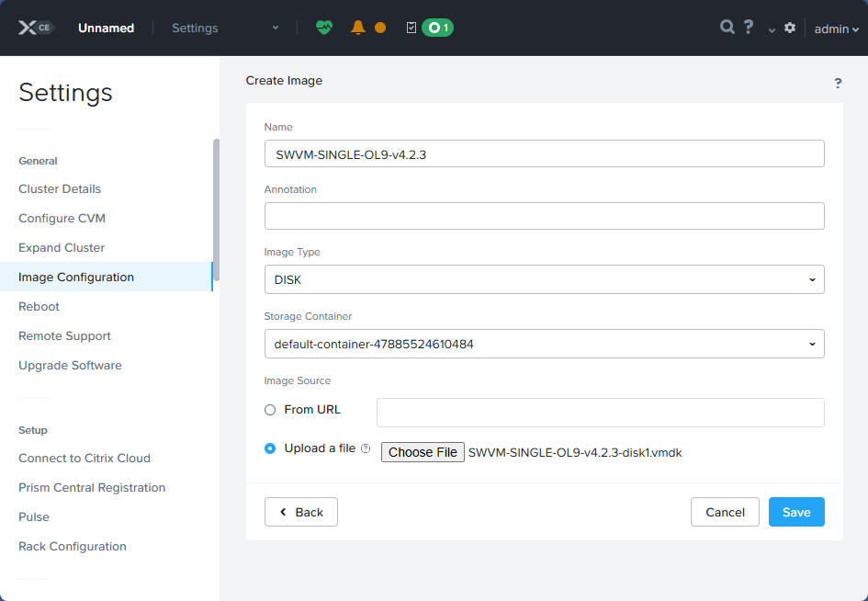Open the Storage Container dropdown
This screenshot has height=601, width=868.
(544, 344)
